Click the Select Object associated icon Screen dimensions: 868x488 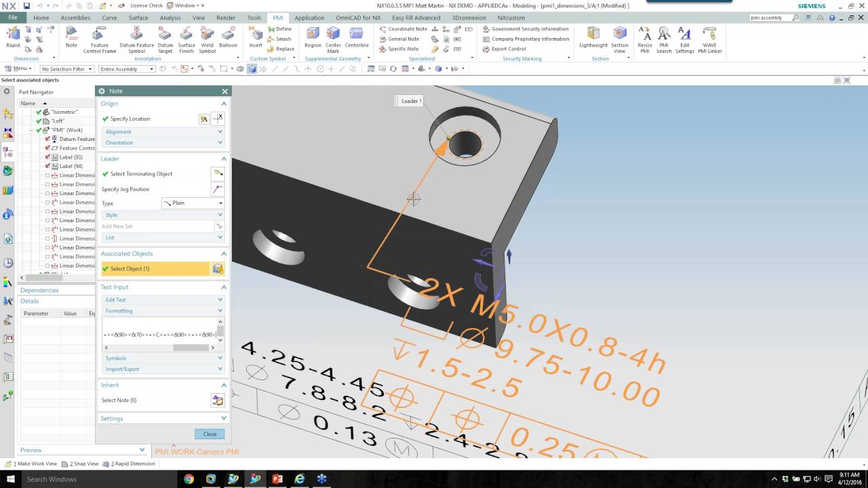218,269
